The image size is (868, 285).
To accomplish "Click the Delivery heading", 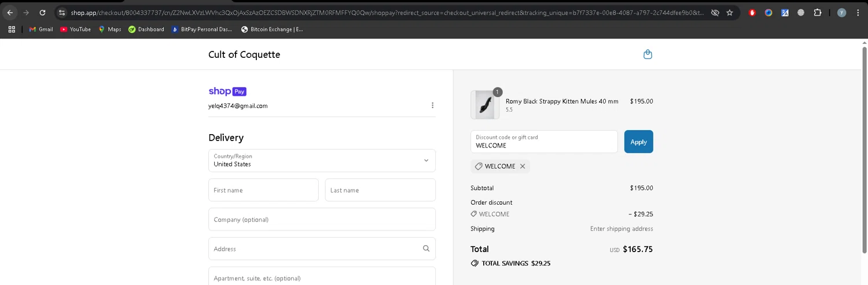I will pos(226,138).
